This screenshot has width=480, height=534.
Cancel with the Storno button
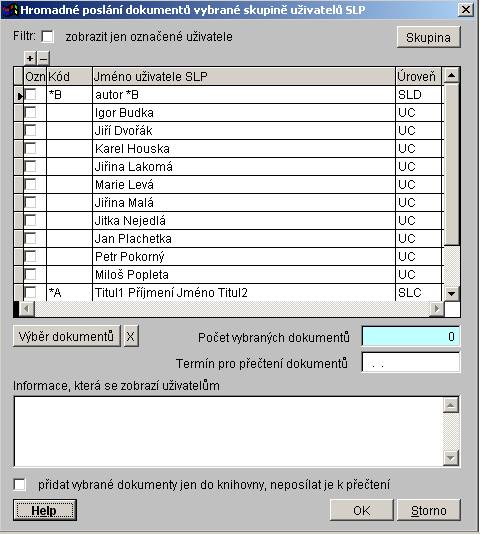point(429,511)
